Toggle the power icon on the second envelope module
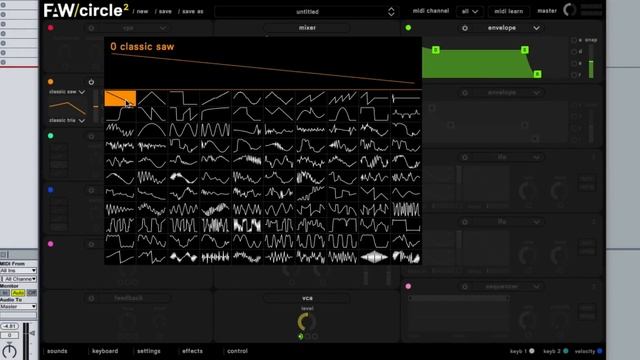This screenshot has height=360, width=640. (x=465, y=93)
